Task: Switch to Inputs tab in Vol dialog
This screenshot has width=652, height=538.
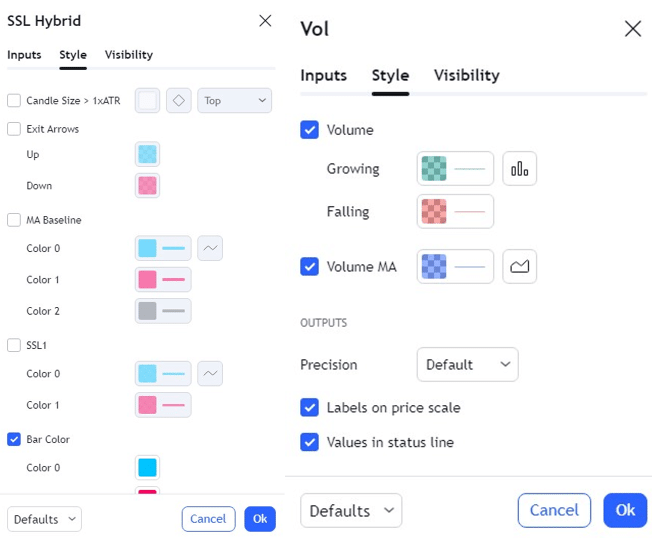Action: click(x=324, y=75)
